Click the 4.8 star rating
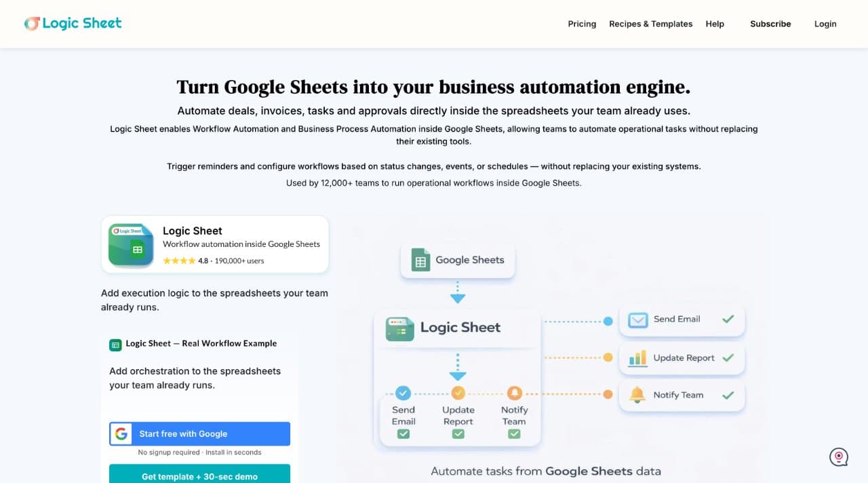The width and height of the screenshot is (868, 483). point(185,260)
